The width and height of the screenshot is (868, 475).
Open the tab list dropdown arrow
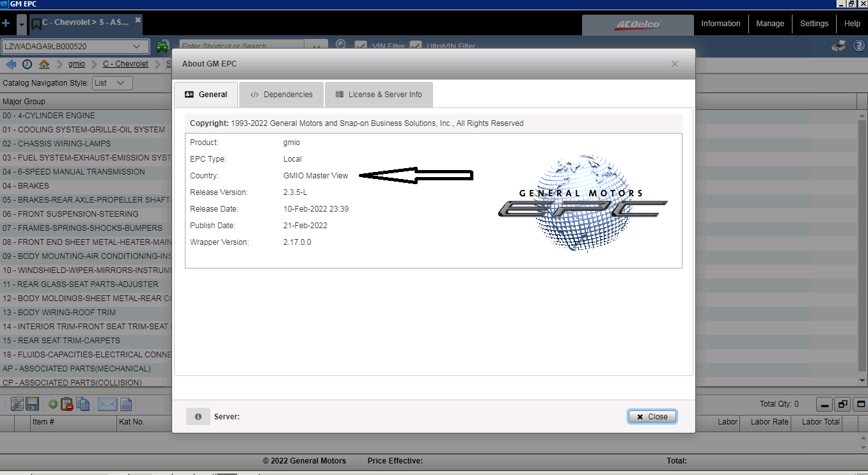pos(22,24)
